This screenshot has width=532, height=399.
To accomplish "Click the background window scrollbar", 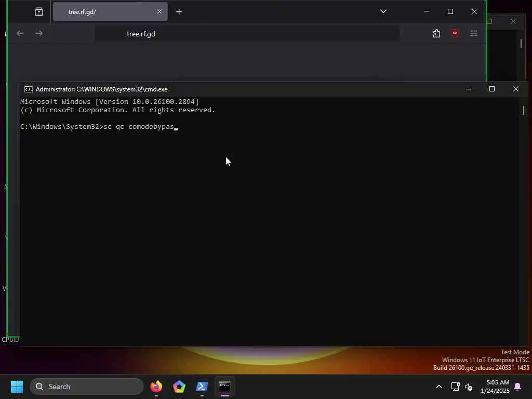I will (521, 43).
